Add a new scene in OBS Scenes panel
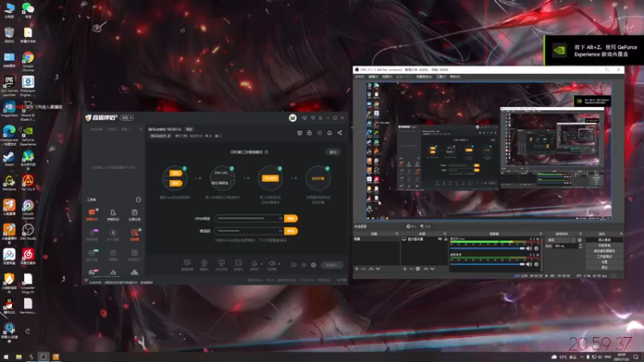 click(x=357, y=269)
